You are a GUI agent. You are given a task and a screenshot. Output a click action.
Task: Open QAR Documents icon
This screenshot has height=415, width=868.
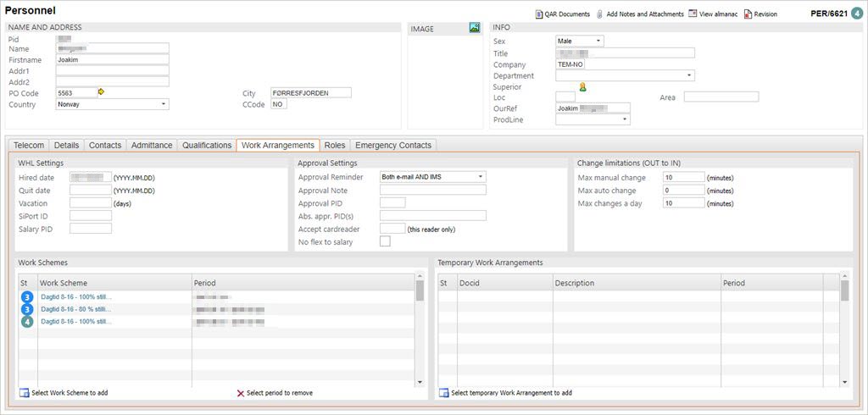tap(539, 14)
